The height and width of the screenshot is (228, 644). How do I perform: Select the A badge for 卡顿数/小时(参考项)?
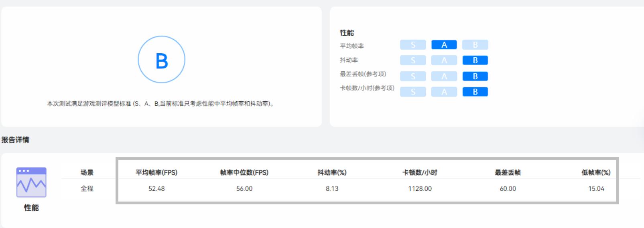444,92
